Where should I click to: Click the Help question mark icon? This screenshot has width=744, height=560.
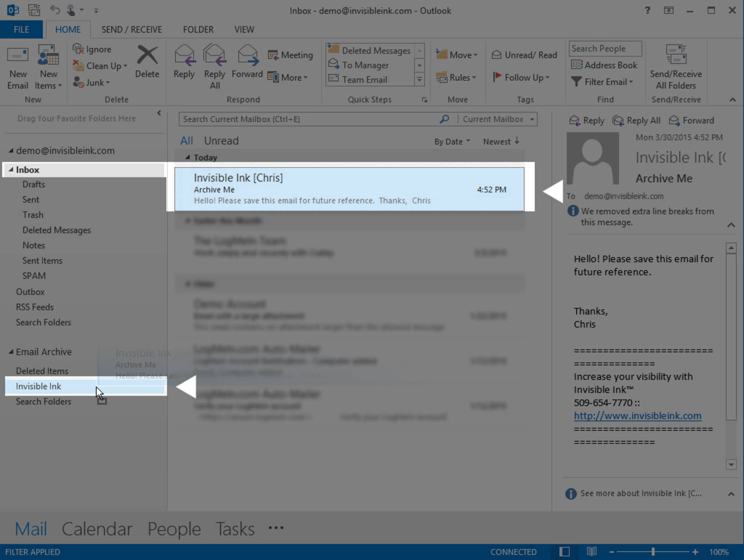pyautogui.click(x=647, y=10)
